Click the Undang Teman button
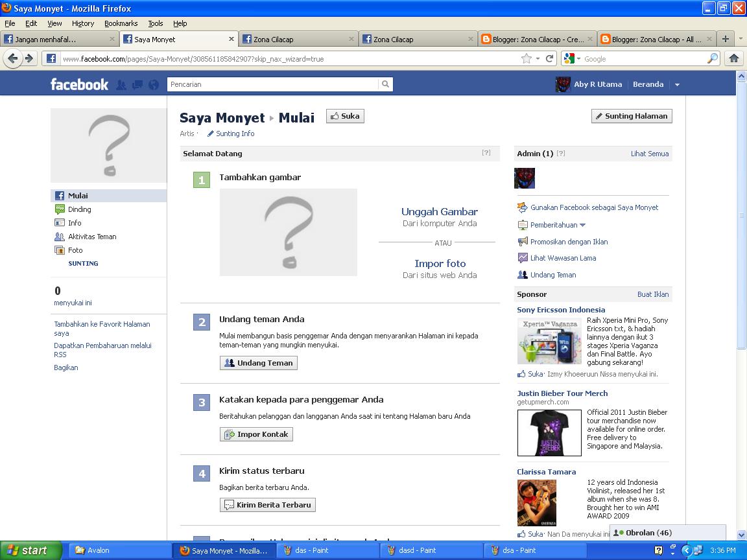The width and height of the screenshot is (747, 560). click(x=259, y=363)
